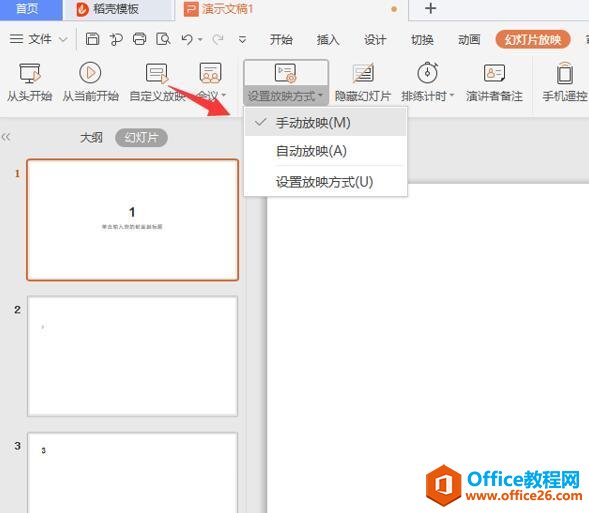Viewport: 589px width, 513px height.
Task: Click the main slide editing canvas
Action: point(428,348)
